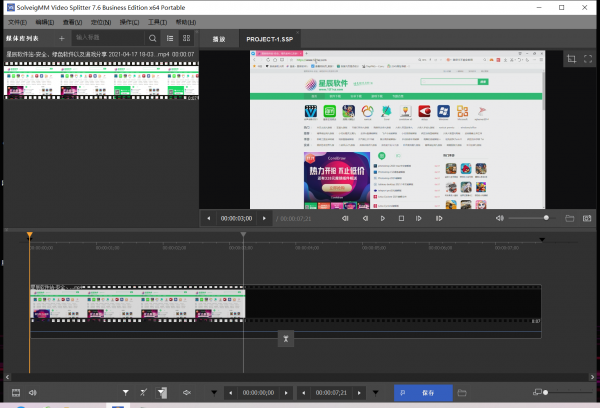Click the crop icon in the preview
Image resolution: width=600 pixels, height=408 pixels.
(x=571, y=59)
